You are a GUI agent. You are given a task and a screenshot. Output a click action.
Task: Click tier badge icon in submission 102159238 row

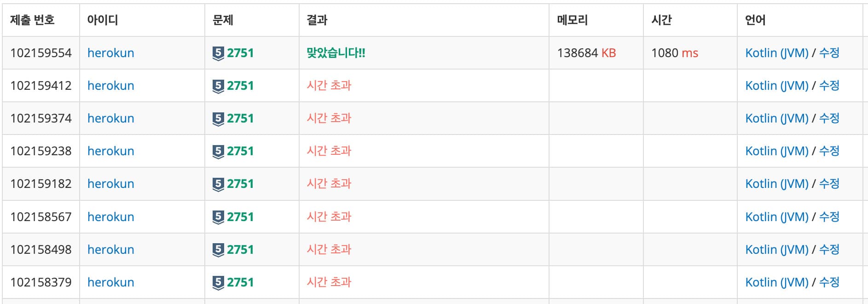218,152
